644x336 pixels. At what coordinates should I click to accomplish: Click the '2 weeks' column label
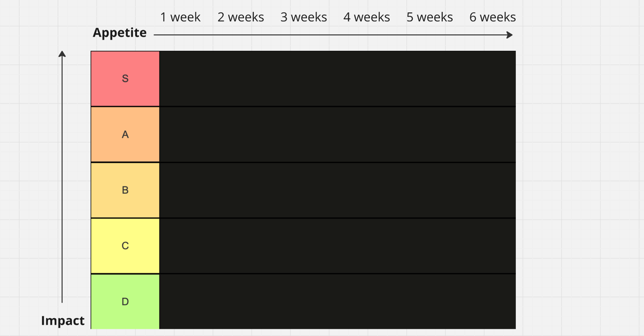click(241, 17)
